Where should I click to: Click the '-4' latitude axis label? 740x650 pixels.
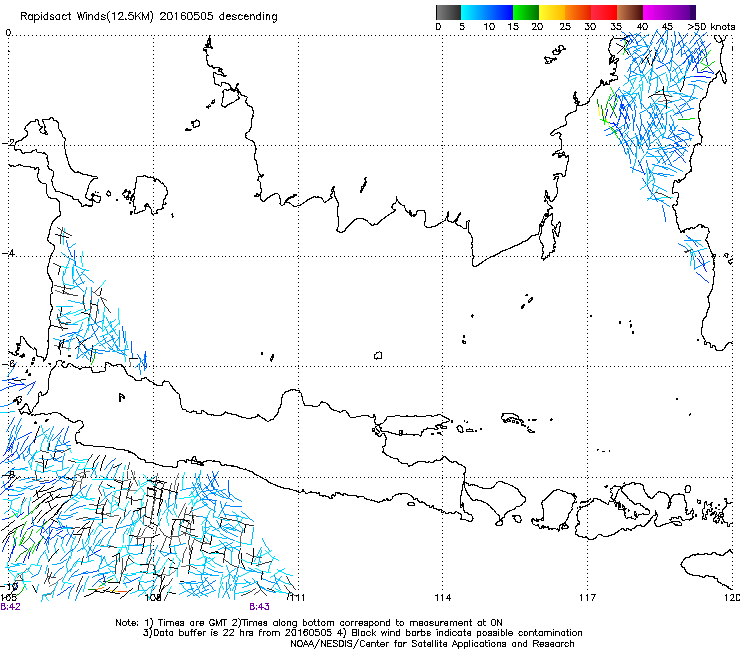pos(8,253)
